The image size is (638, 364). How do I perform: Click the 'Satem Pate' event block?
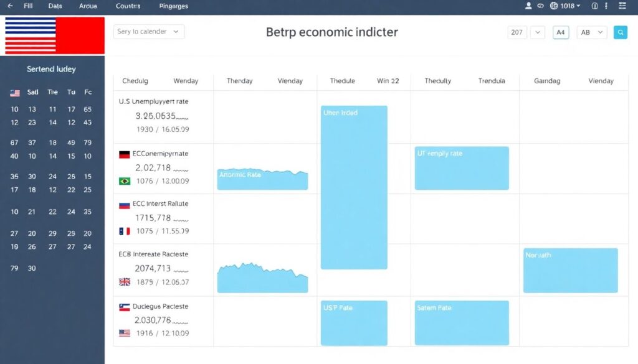tap(462, 322)
